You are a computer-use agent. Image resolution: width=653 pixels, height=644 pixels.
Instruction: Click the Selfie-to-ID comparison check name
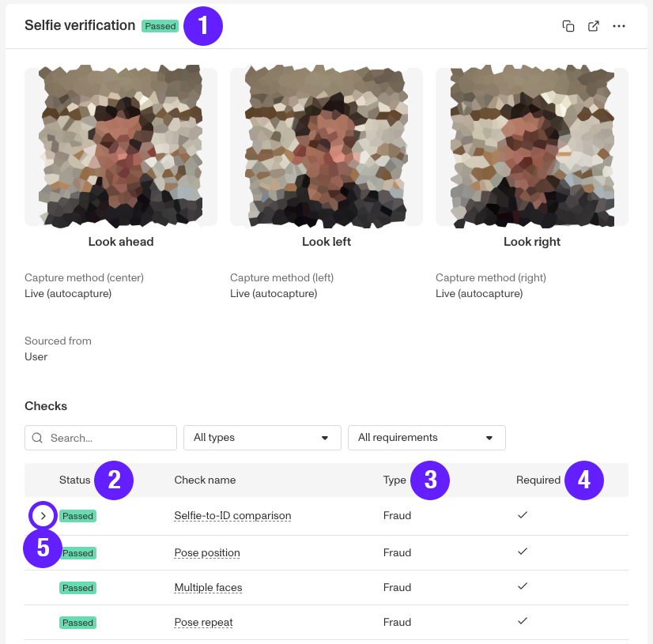232,516
